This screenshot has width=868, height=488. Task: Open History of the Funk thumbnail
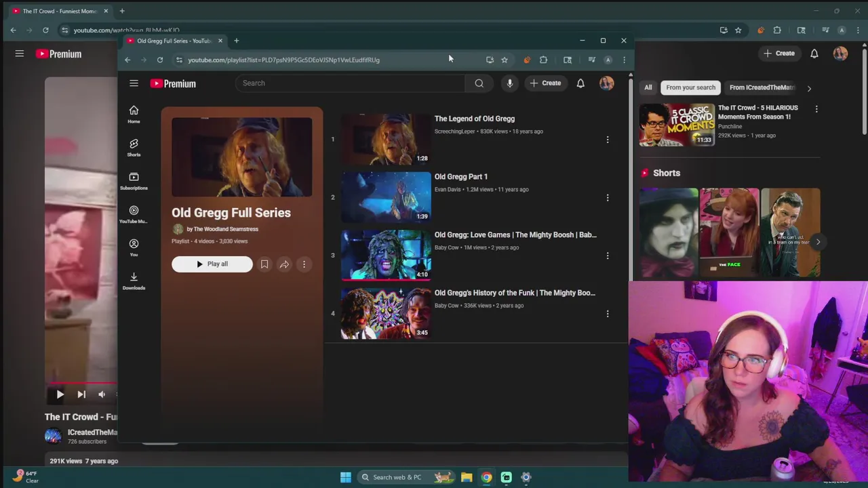point(386,314)
